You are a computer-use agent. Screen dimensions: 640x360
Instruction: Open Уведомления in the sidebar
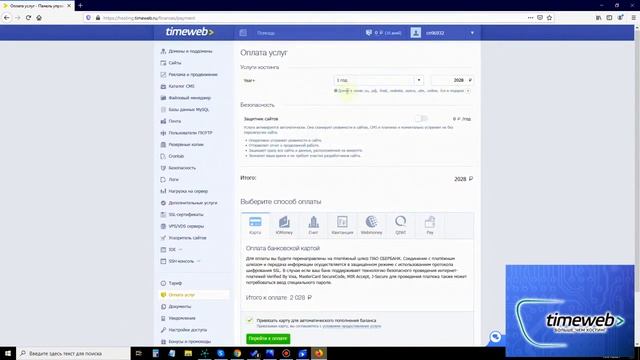tap(178, 318)
